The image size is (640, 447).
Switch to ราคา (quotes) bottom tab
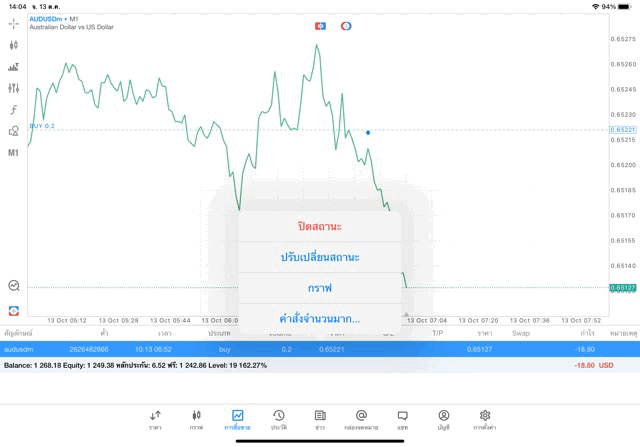click(155, 419)
